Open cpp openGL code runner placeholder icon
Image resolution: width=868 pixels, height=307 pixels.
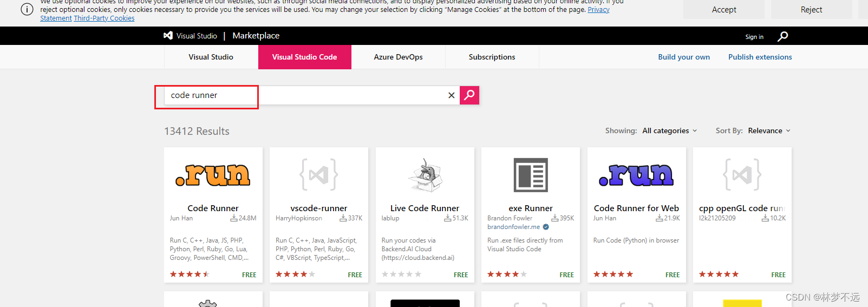[x=742, y=174]
